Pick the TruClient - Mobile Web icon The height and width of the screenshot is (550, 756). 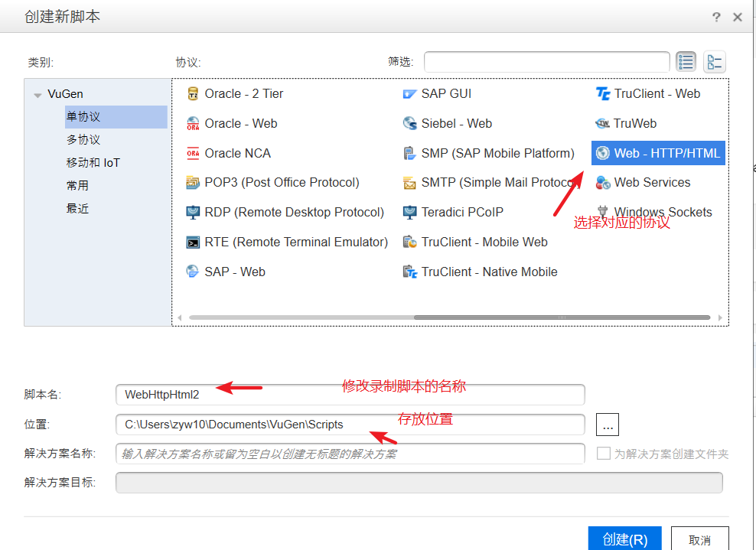[x=409, y=242]
